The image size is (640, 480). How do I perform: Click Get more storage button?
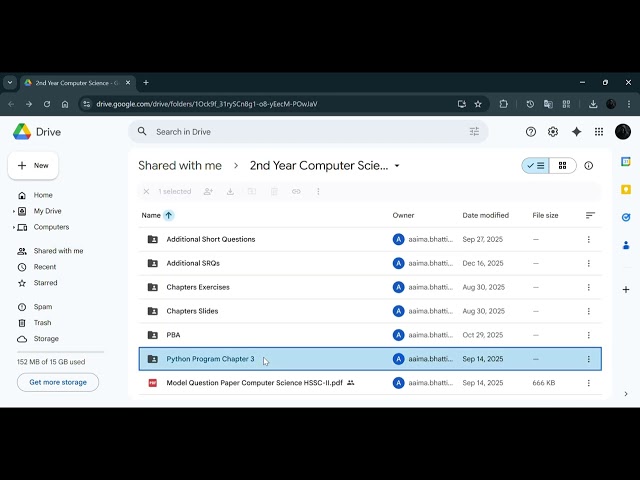click(58, 382)
